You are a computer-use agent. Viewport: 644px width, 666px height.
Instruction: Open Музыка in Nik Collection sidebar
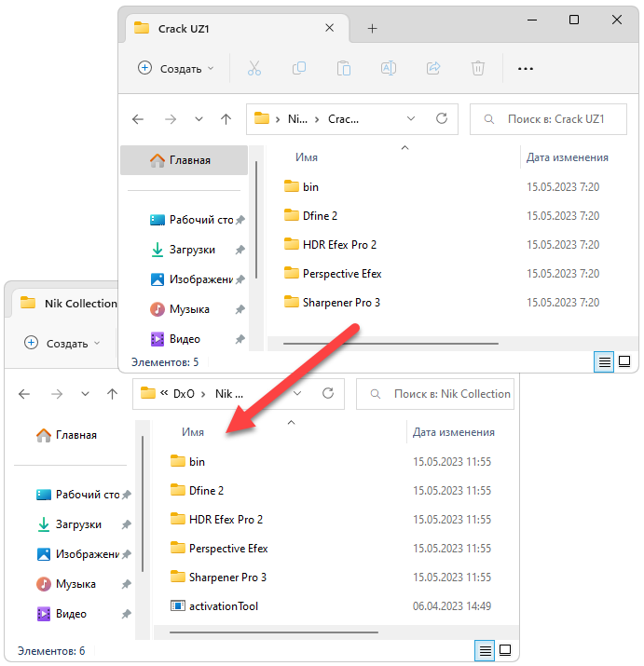(66, 584)
